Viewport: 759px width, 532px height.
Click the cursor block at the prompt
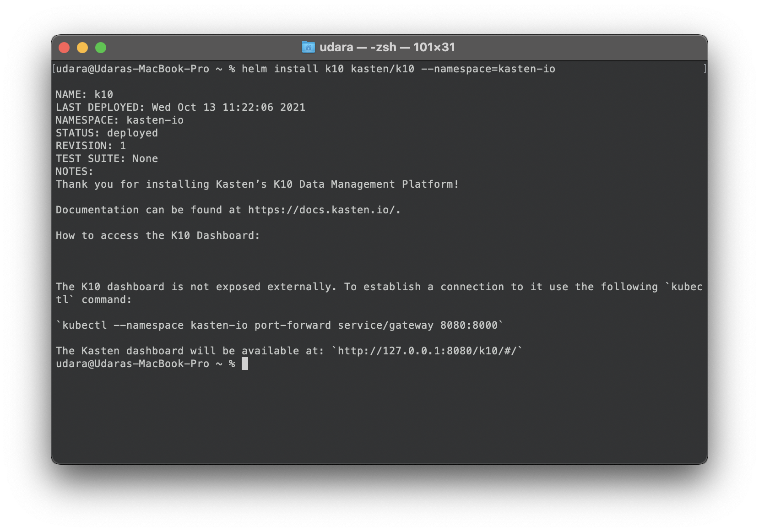point(245,364)
